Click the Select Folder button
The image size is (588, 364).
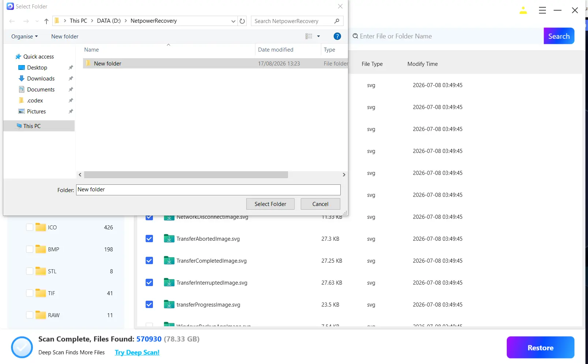click(270, 204)
